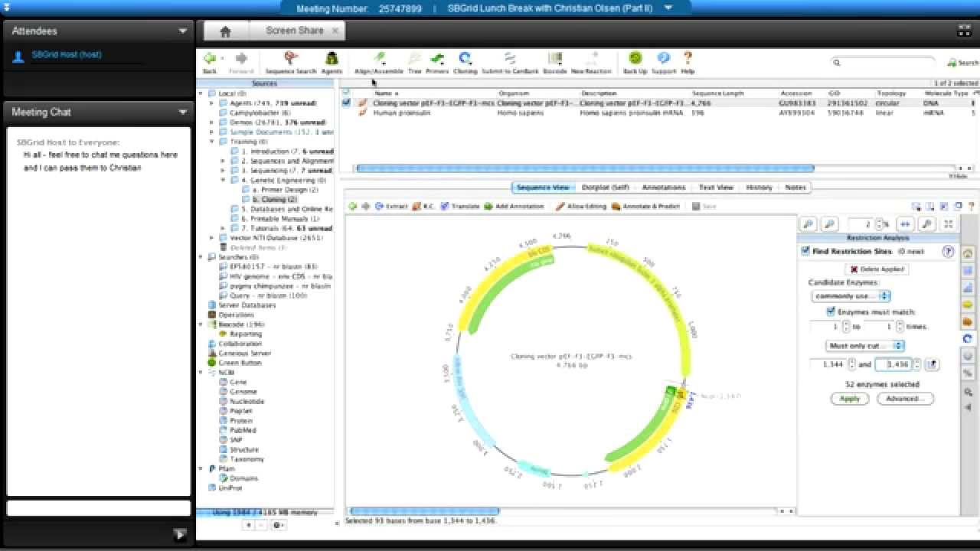
Task: Open the Webex Home tab icon
Action: (225, 31)
